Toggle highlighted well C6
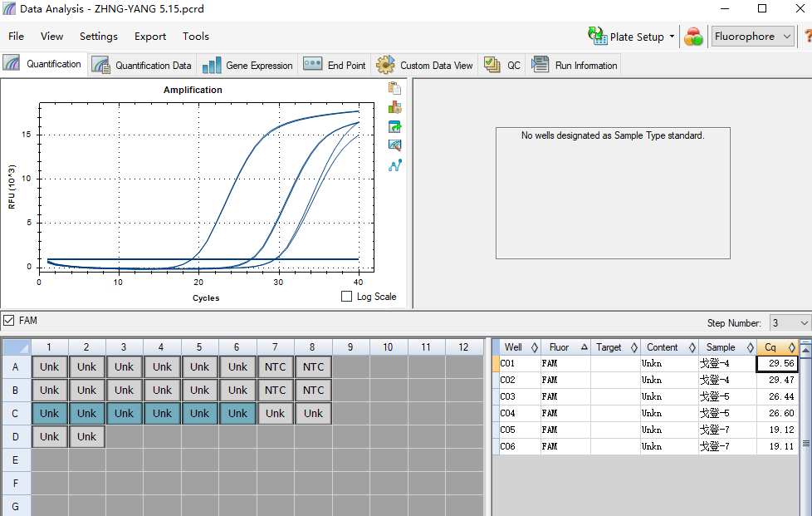The height and width of the screenshot is (516, 812). click(x=237, y=414)
